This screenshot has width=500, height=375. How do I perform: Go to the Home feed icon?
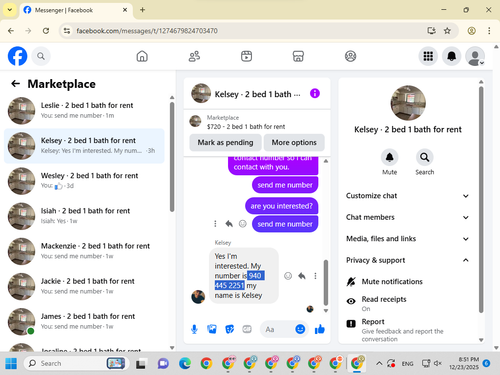[142, 56]
